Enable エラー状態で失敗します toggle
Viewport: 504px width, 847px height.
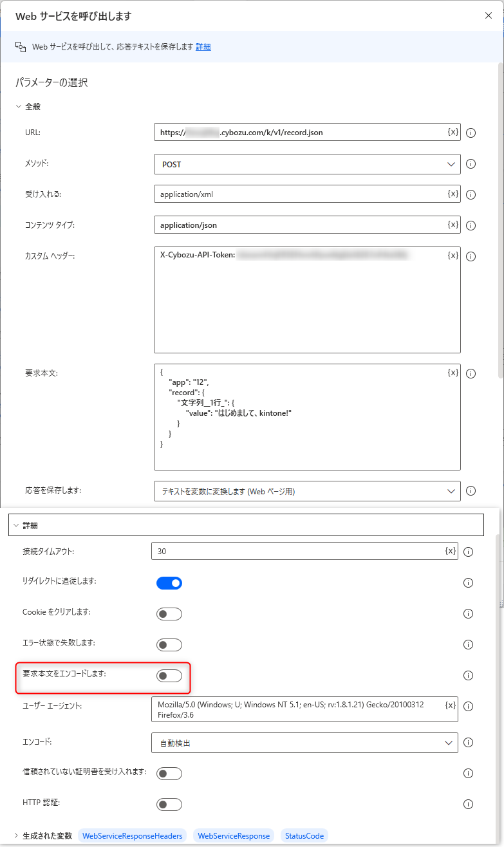point(169,645)
